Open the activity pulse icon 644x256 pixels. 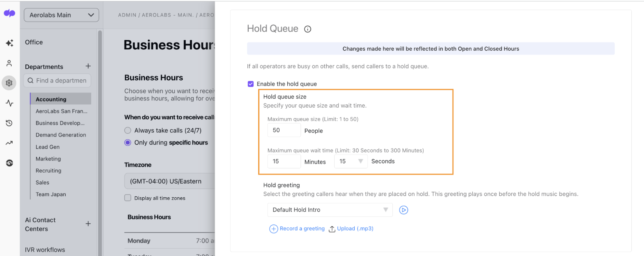point(9,103)
